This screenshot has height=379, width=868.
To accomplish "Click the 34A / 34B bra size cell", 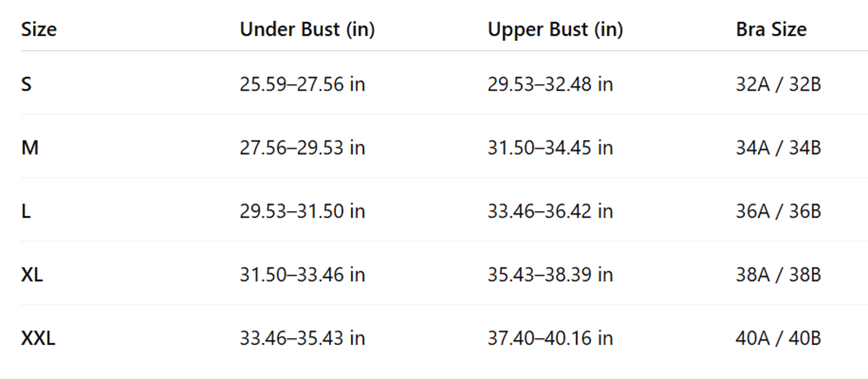I will pyautogui.click(x=778, y=147).
